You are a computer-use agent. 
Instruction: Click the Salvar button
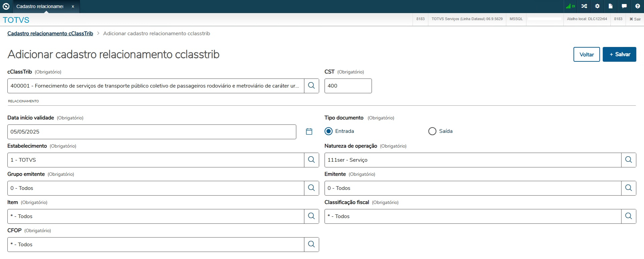[x=619, y=54]
